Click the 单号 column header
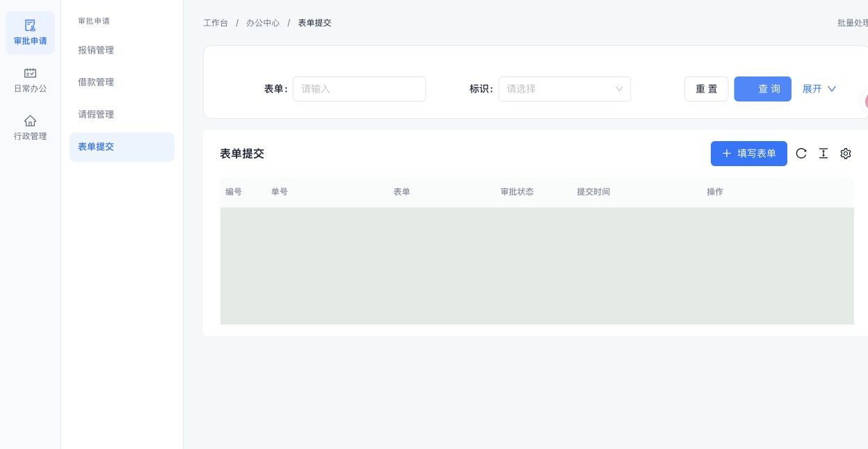The height and width of the screenshot is (449, 868). tap(280, 192)
